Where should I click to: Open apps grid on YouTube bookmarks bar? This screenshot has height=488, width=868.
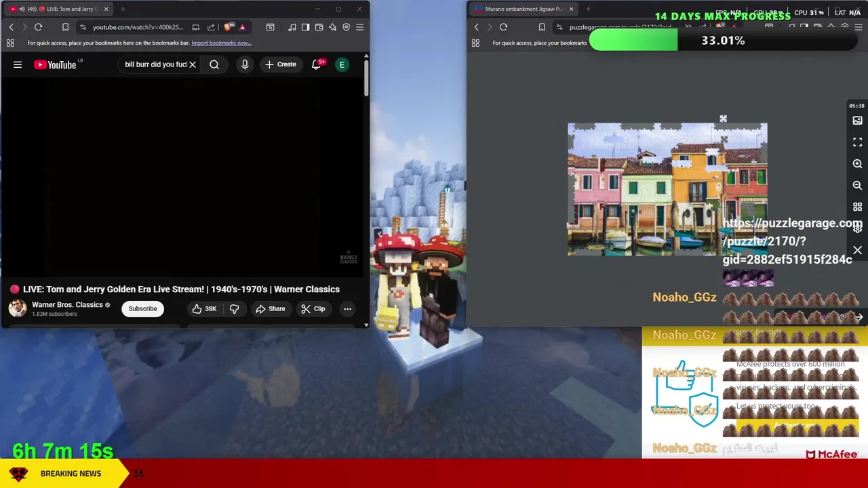pos(10,43)
